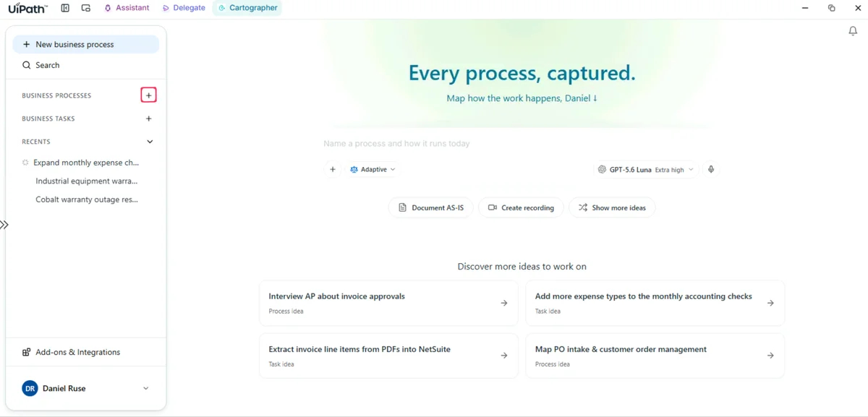Open the Adaptive mode dropdown
Screen dimensions: 868x417
pyautogui.click(x=373, y=169)
